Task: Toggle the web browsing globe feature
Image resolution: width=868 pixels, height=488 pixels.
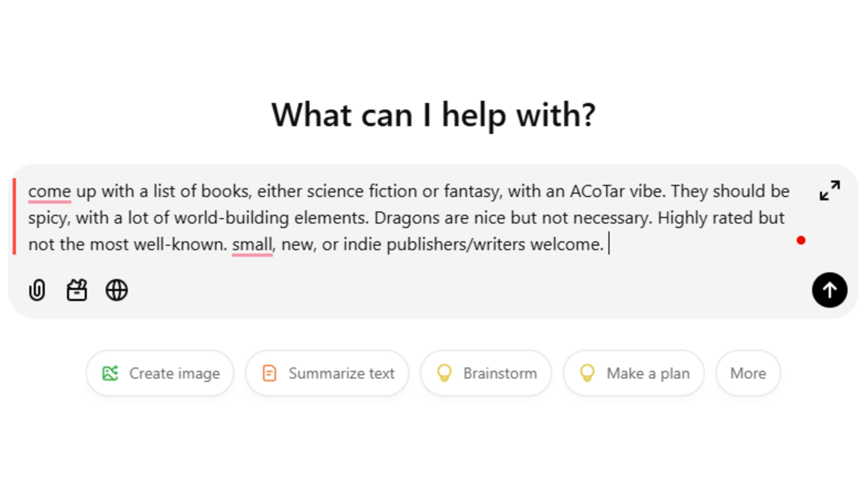Action: [117, 290]
